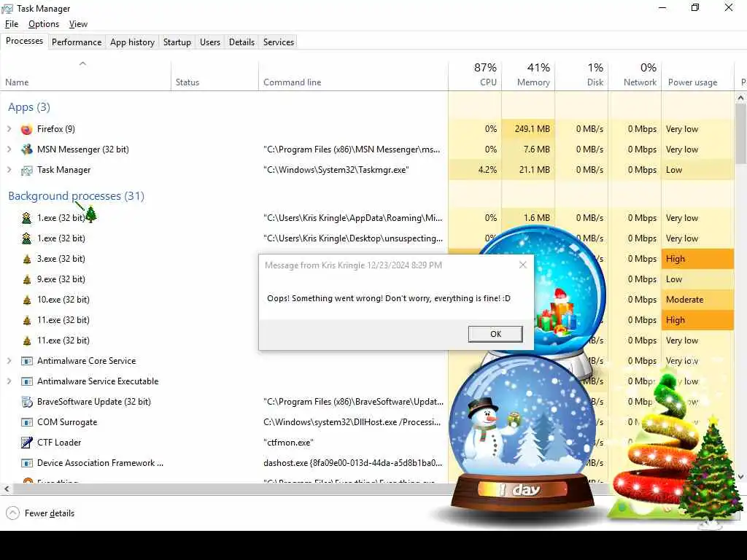The width and height of the screenshot is (747, 560).
Task: Click the Task Manager title bar icon
Action: (7, 9)
